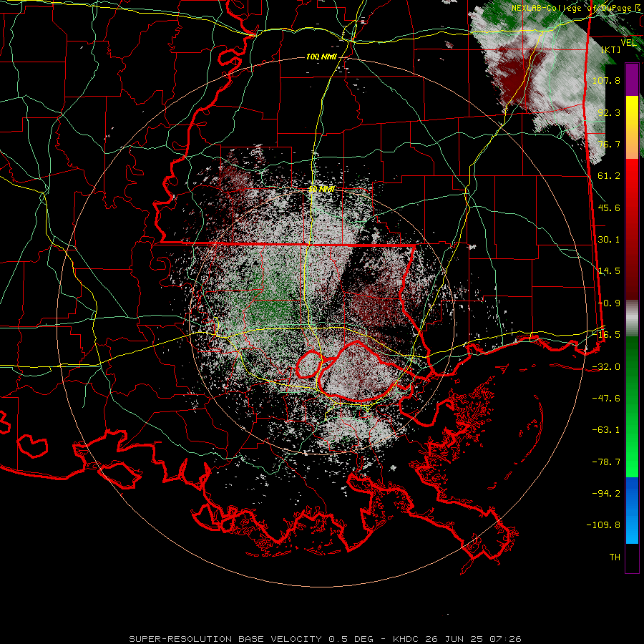Click the Super-Resolution Base Velocity caption
644x644 pixels.
326,639
